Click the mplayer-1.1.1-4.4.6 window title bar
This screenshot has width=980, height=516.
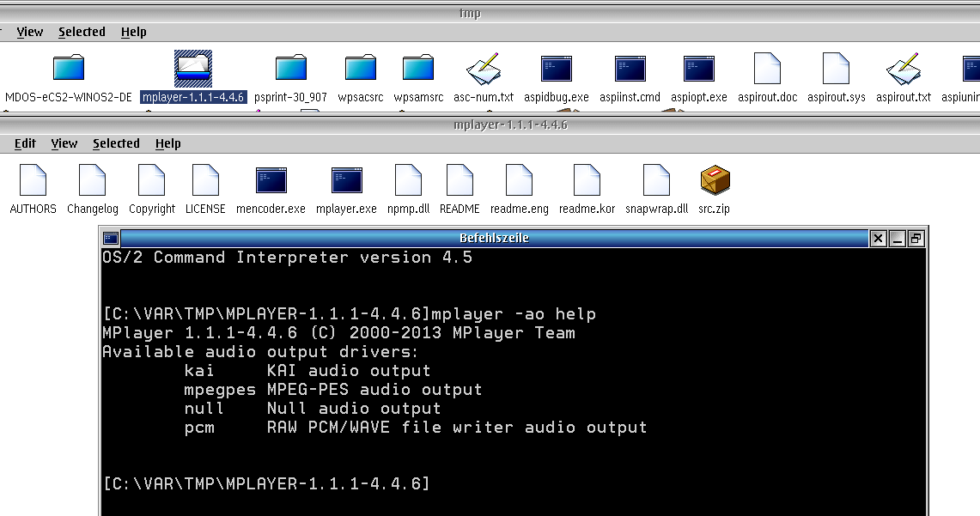490,125
